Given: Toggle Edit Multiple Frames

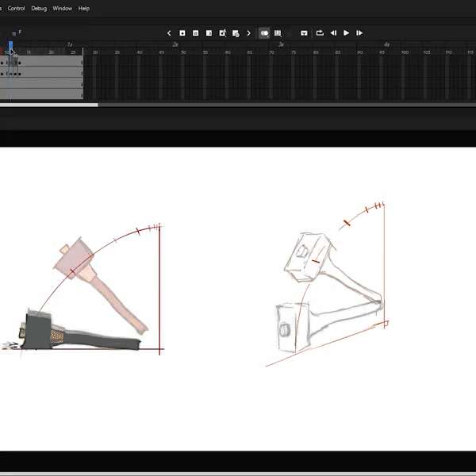Looking at the screenshot, I should point(278,33).
